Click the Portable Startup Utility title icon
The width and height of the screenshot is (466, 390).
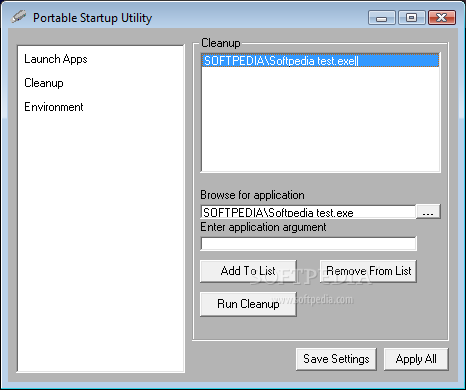(19, 17)
